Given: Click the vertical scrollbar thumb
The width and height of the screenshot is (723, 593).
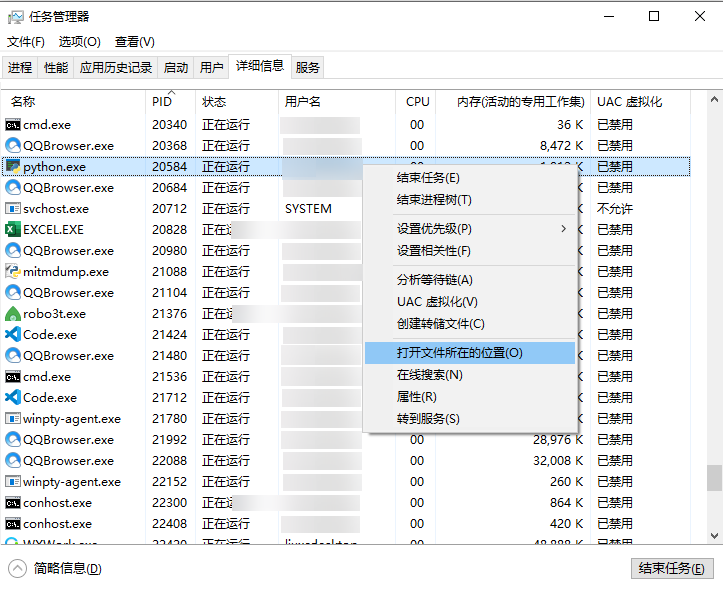Looking at the screenshot, I should coord(714,478).
